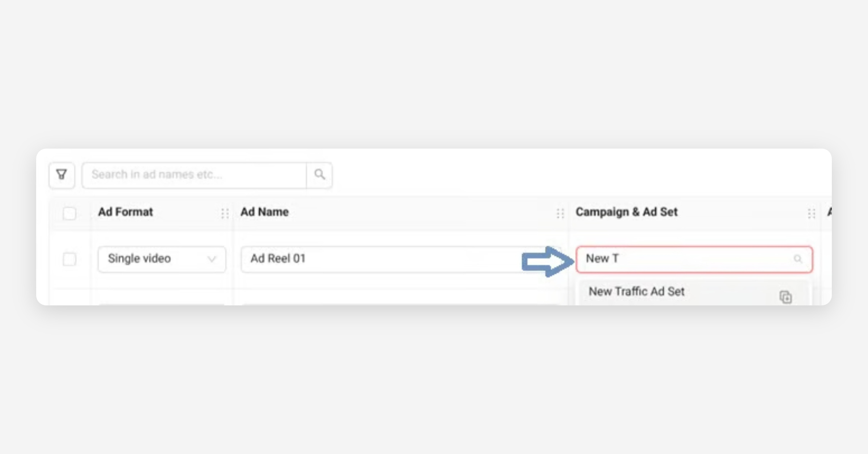Screen dimensions: 868x454
Task: Select New Traffic Ad Set from suggestions
Action: coord(637,292)
